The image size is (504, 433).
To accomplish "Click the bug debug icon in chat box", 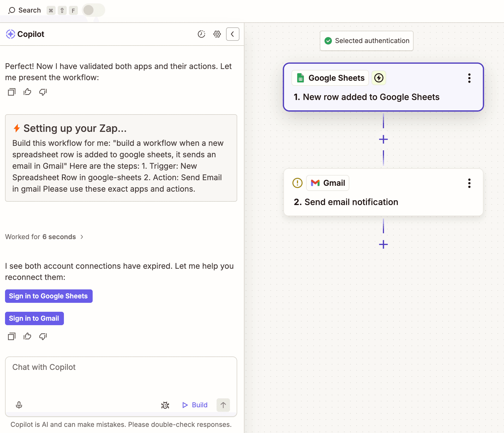I will click(165, 405).
